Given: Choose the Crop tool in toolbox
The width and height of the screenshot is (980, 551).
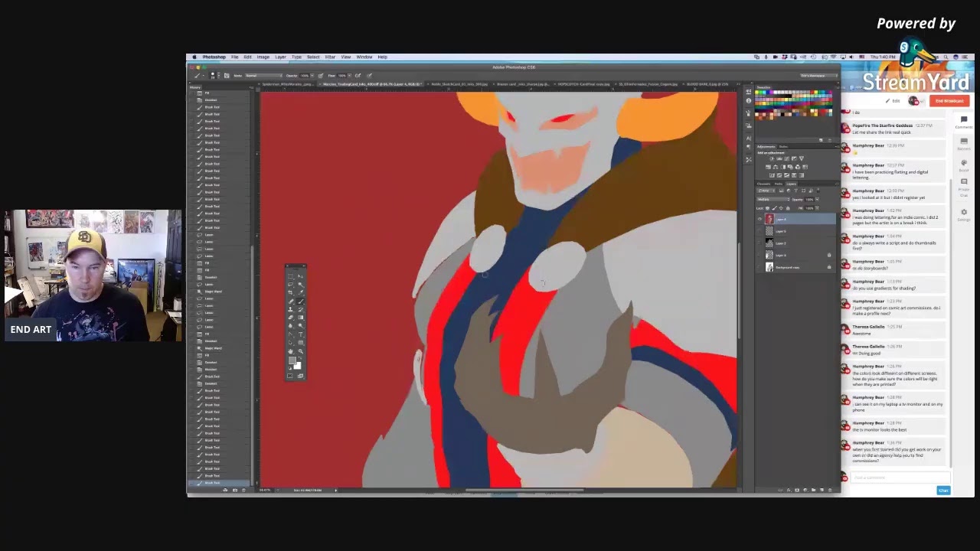Looking at the screenshot, I should (290, 292).
